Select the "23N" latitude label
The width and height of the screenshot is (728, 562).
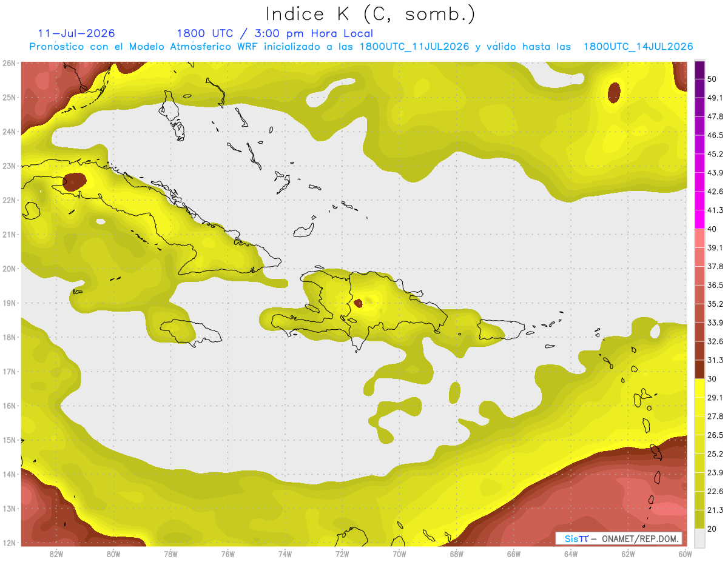tap(9, 166)
